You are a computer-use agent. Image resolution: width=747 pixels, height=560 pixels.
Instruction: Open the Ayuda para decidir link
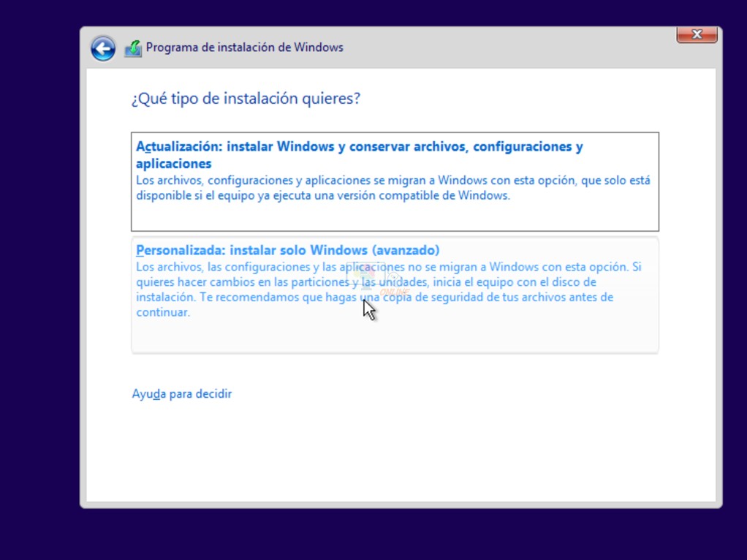pyautogui.click(x=181, y=394)
